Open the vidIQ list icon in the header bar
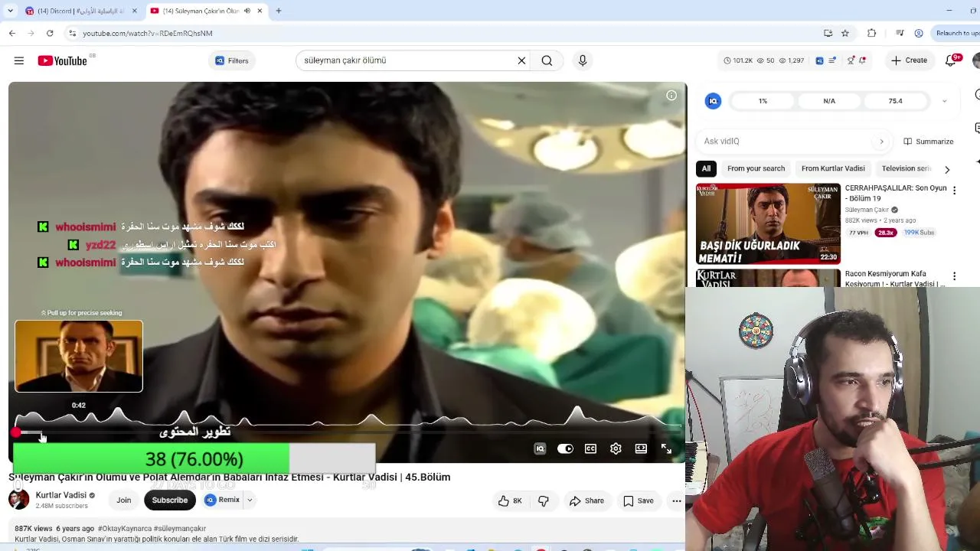The image size is (980, 551). 832,60
